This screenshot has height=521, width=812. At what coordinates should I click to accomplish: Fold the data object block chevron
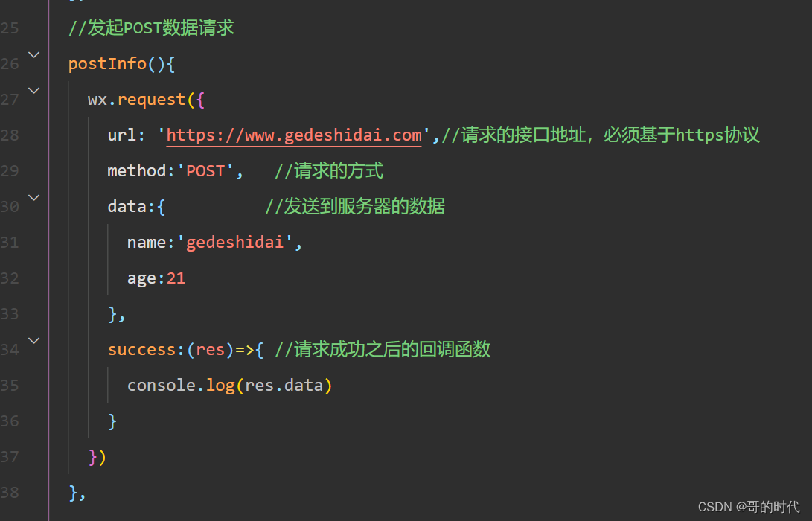(33, 198)
